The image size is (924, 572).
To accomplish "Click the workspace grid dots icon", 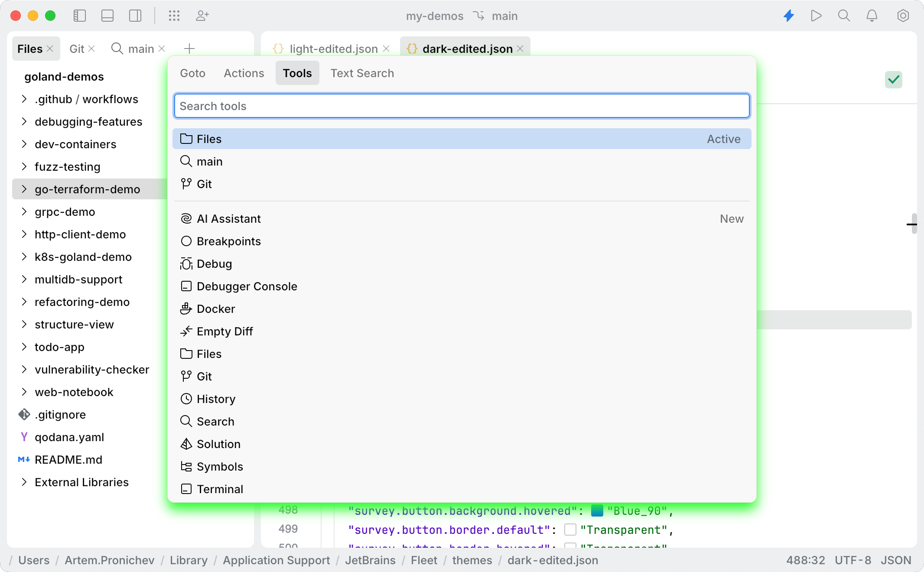I will pos(174,16).
